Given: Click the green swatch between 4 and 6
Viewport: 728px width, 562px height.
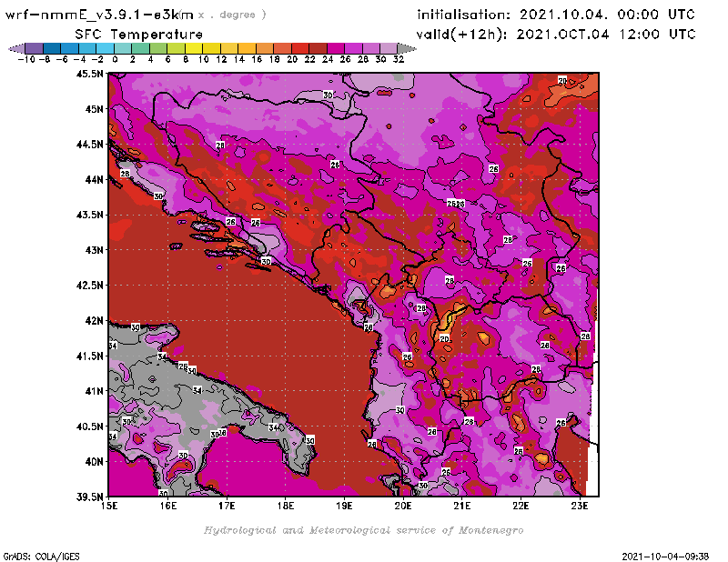Looking at the screenshot, I should (158, 48).
